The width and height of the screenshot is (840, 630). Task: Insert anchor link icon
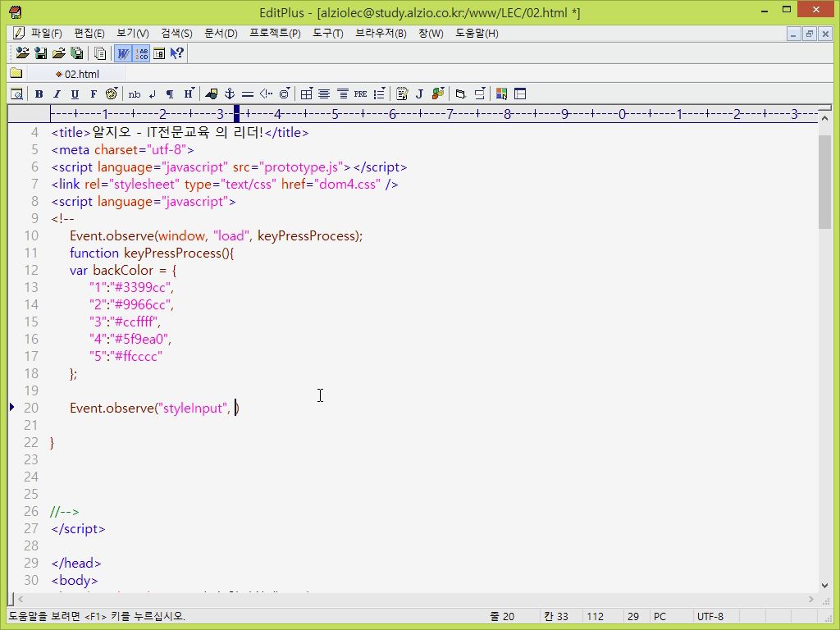[230, 94]
